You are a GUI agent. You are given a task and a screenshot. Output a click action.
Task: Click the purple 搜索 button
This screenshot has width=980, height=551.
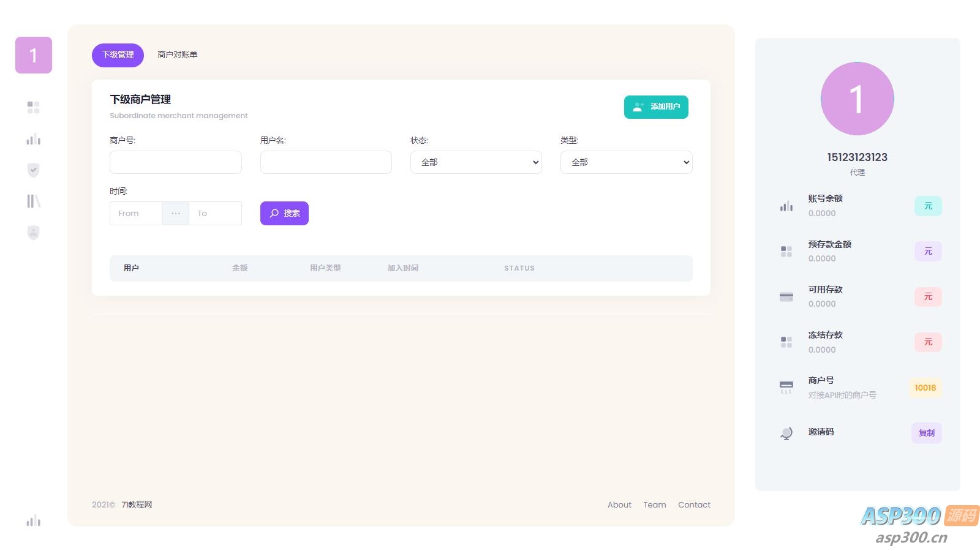tap(284, 214)
